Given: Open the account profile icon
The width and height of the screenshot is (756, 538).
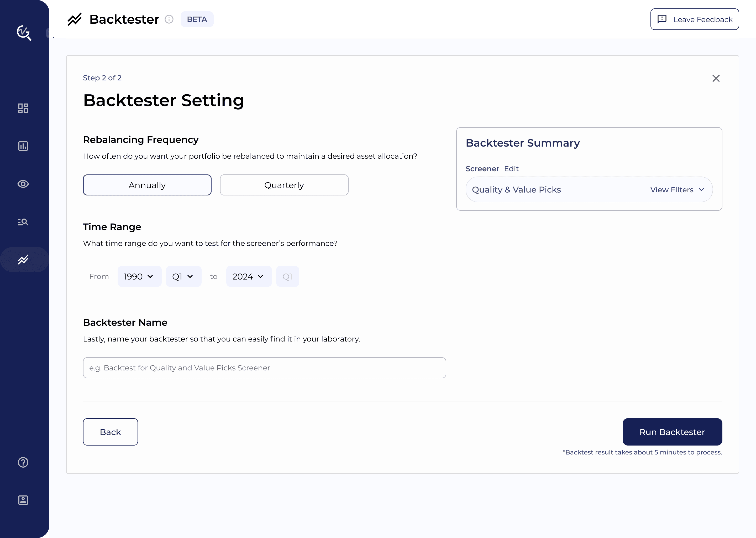Looking at the screenshot, I should pyautogui.click(x=23, y=500).
